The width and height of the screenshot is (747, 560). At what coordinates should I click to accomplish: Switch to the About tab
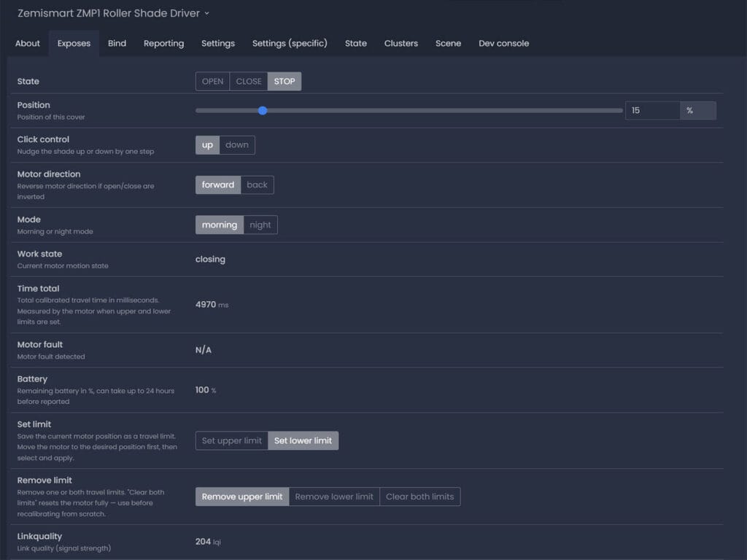[27, 43]
